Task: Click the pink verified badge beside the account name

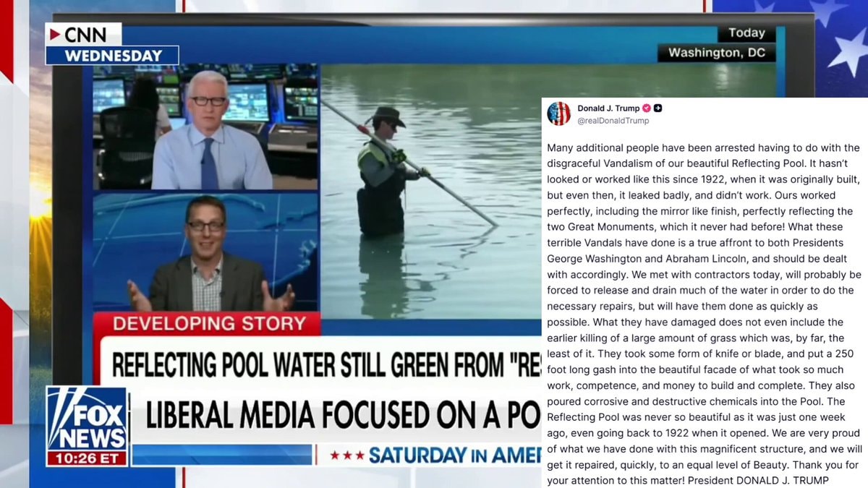Action: pyautogui.click(x=647, y=108)
